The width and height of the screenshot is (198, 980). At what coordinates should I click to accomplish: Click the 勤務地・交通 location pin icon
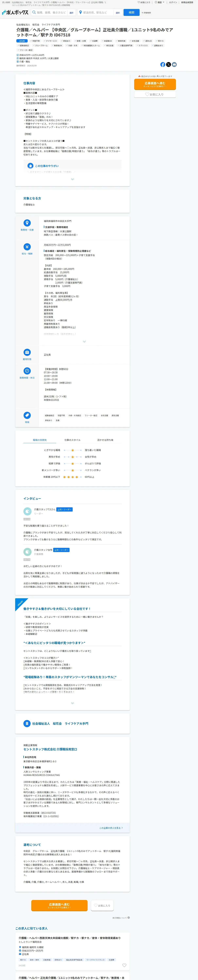point(27,223)
